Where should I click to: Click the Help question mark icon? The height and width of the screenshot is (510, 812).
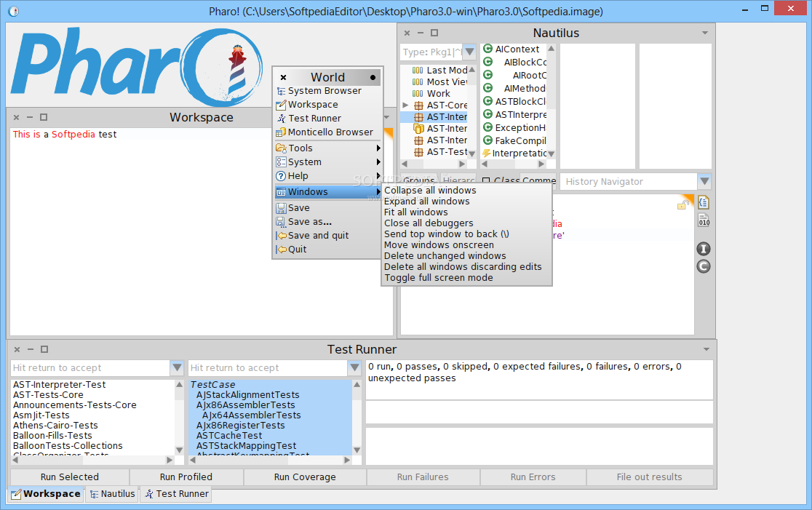[281, 176]
